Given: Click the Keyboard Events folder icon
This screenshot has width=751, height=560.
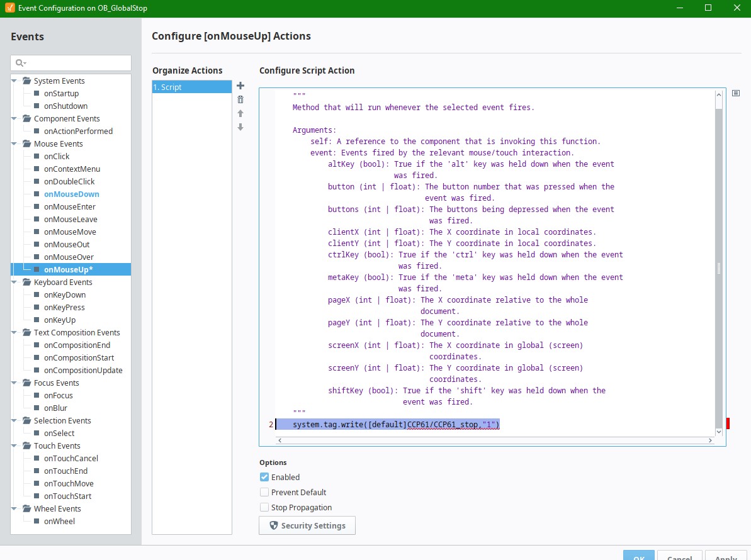Looking at the screenshot, I should point(27,282).
